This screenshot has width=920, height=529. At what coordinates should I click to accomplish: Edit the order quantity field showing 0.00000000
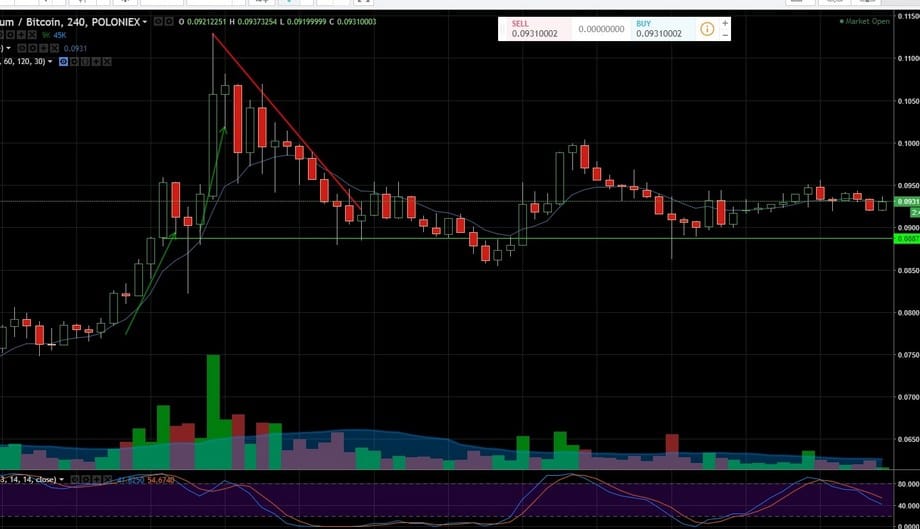coord(601,29)
